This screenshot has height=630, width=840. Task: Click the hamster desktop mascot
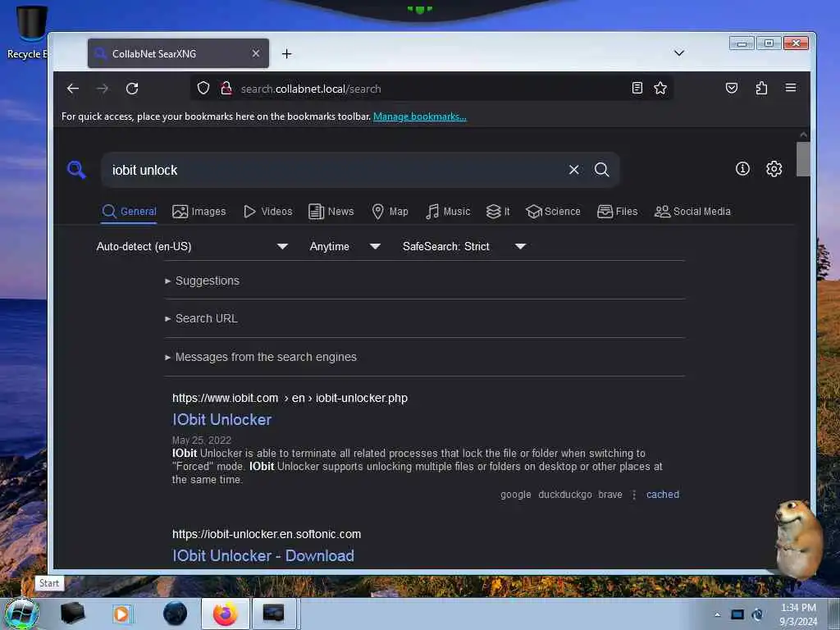pyautogui.click(x=799, y=538)
